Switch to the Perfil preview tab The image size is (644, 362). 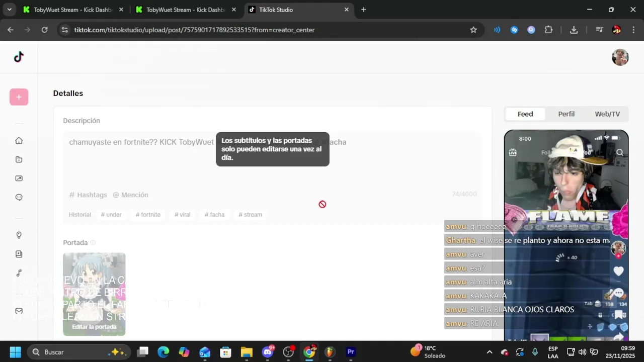(x=566, y=114)
